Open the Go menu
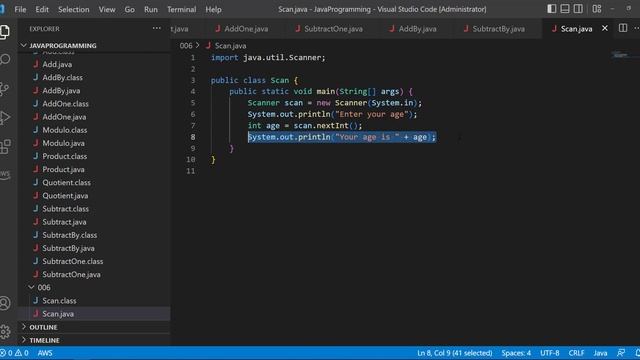Screen dimensions: 640x360 (129, 9)
